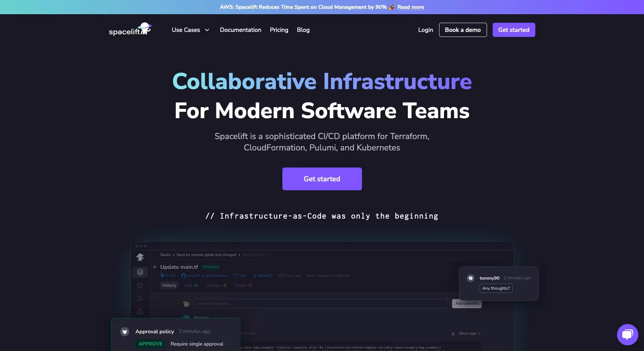Switch to the History tab
644x351 pixels.
click(169, 285)
